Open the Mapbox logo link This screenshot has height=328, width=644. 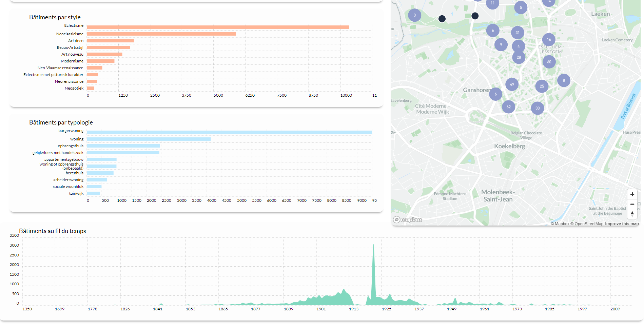point(408,219)
